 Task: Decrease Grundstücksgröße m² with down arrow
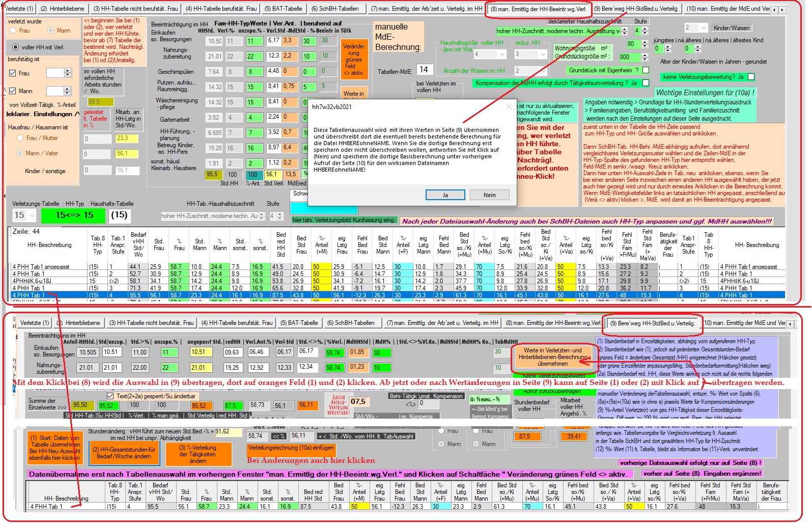[x=645, y=59]
